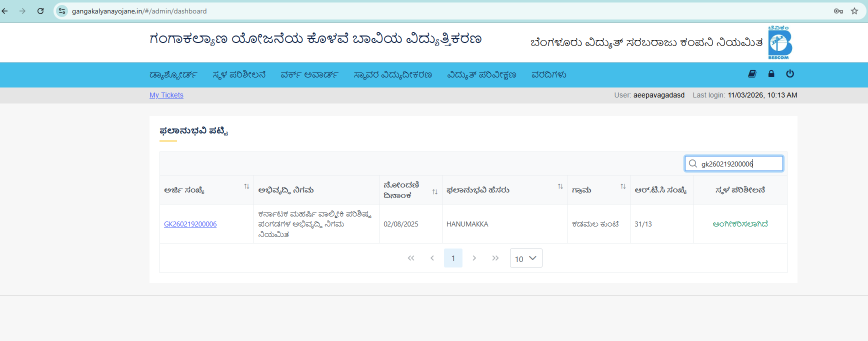Sort by ಫಲಾನುಭವಿ ಹೆಸರು column arrows
This screenshot has width=868, height=341.
coord(560,186)
